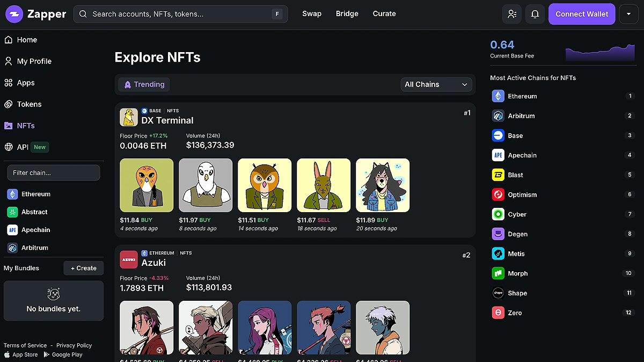644x362 pixels.
Task: Go to the Tokens page
Action: tap(29, 104)
